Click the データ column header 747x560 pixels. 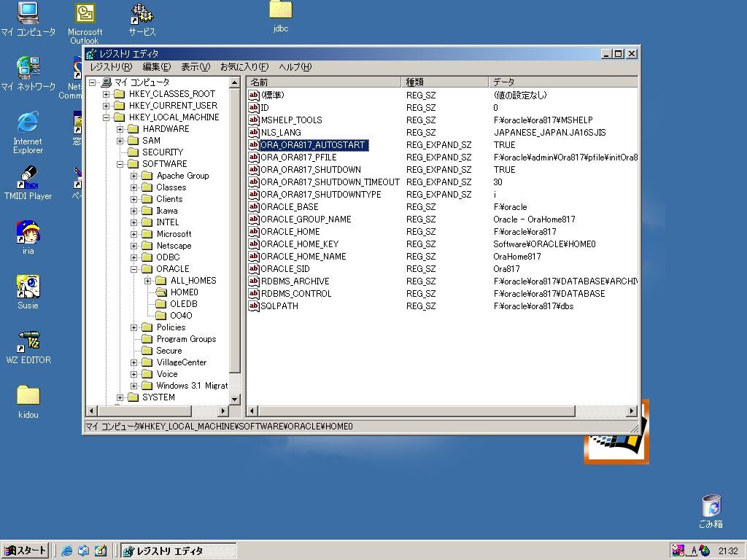coord(563,82)
